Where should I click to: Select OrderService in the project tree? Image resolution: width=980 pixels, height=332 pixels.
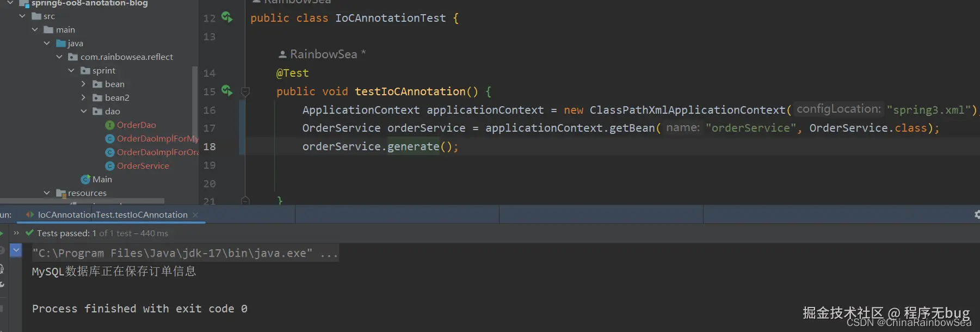click(x=143, y=166)
